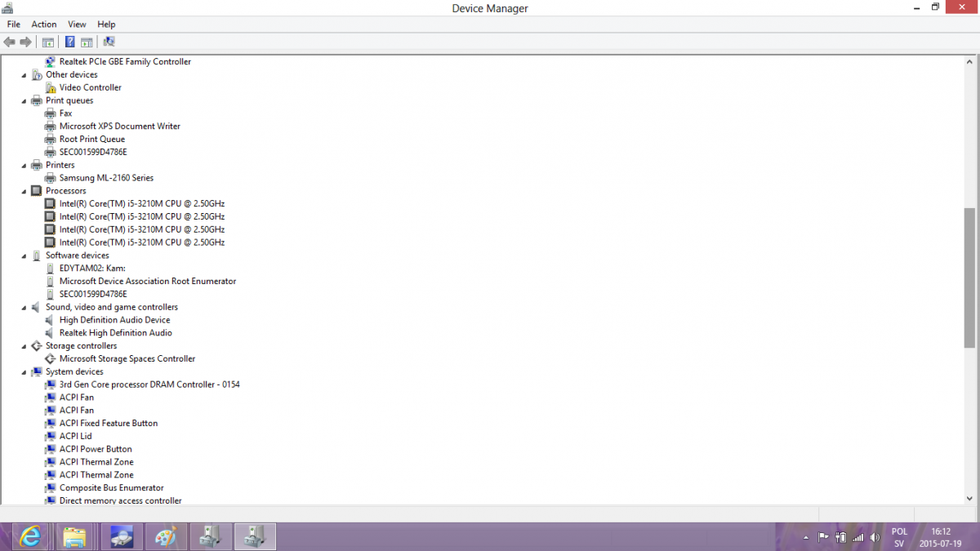The width and height of the screenshot is (980, 551).
Task: Click the printer icon for Microsoft XPS Document Writer
Action: click(51, 127)
